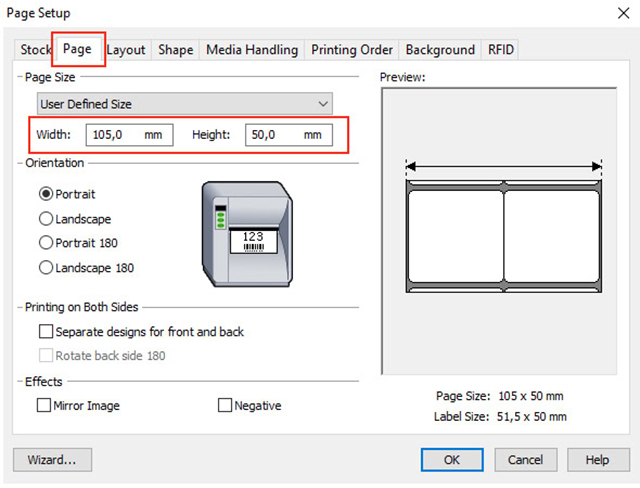Select the Portrait orientation option

[46, 194]
